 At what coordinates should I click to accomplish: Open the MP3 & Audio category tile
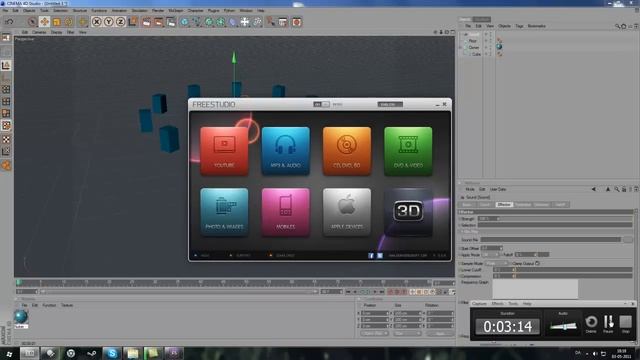[285, 151]
